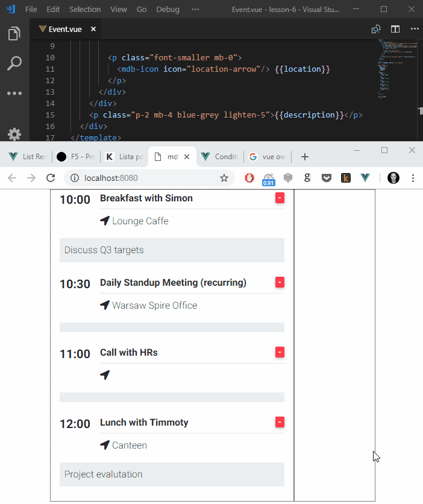Switch to the Conditi browser tab
Viewport: 423px width, 504px height.
(x=219, y=157)
